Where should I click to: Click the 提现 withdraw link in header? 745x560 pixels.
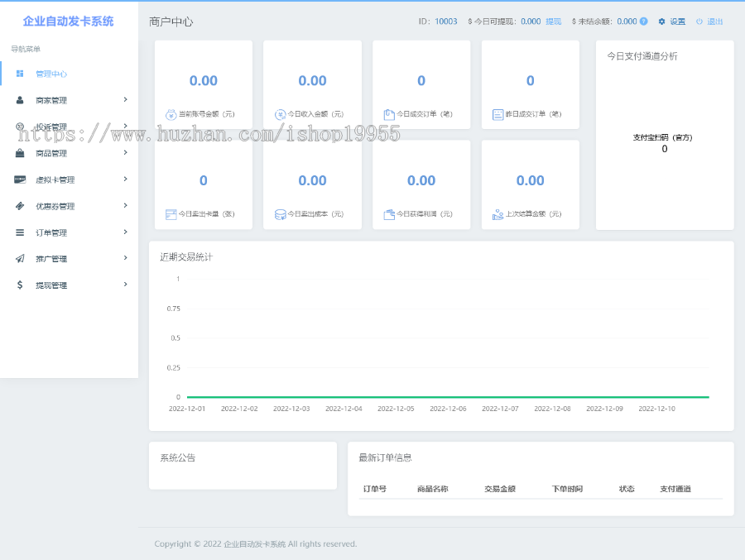pyautogui.click(x=553, y=22)
